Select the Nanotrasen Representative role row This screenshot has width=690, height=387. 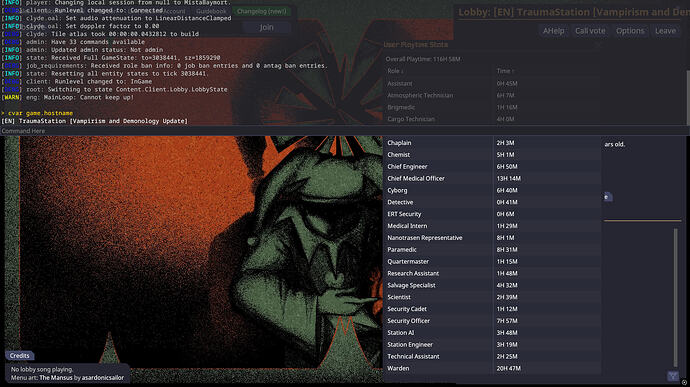click(x=492, y=238)
